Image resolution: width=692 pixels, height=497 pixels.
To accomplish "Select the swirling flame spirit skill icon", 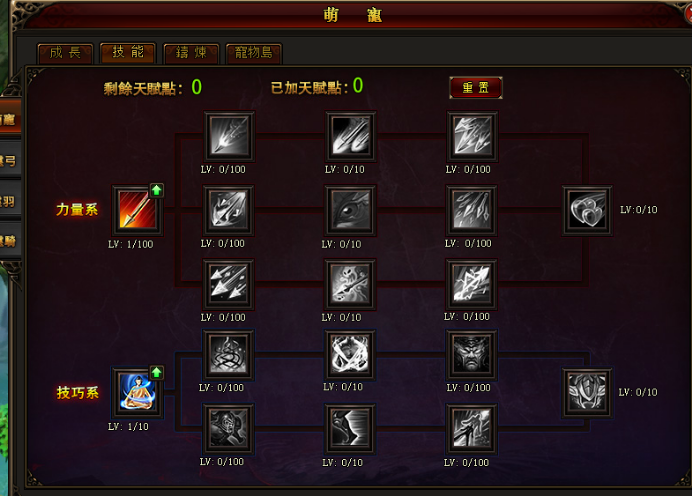I will coord(228,354).
